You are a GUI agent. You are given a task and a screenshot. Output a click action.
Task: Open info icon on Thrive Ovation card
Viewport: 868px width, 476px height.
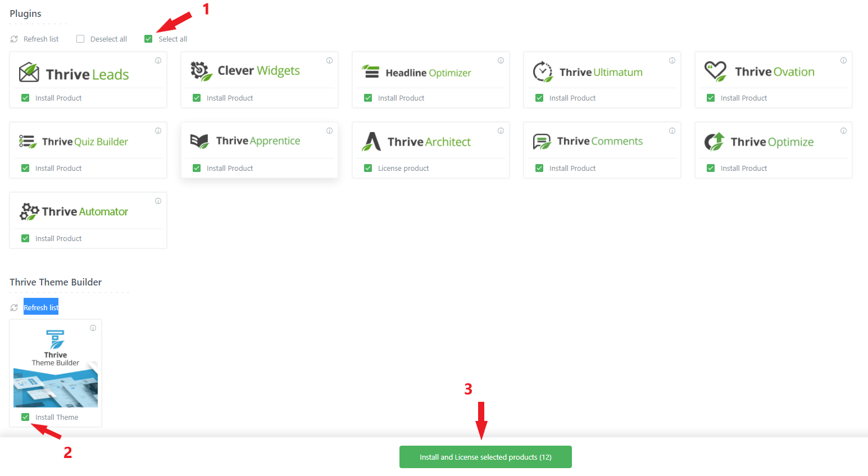tap(843, 61)
